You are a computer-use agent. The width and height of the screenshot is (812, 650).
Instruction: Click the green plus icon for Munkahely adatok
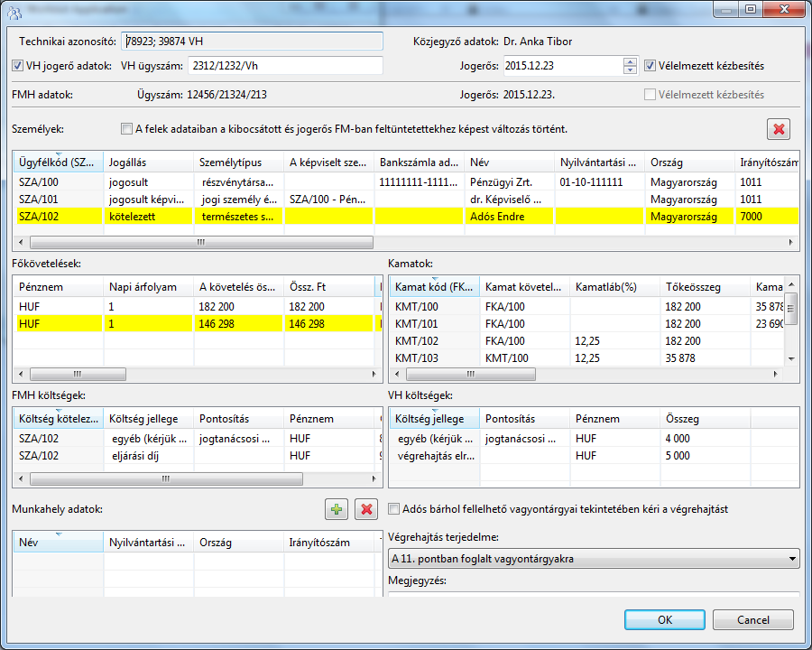(337, 509)
